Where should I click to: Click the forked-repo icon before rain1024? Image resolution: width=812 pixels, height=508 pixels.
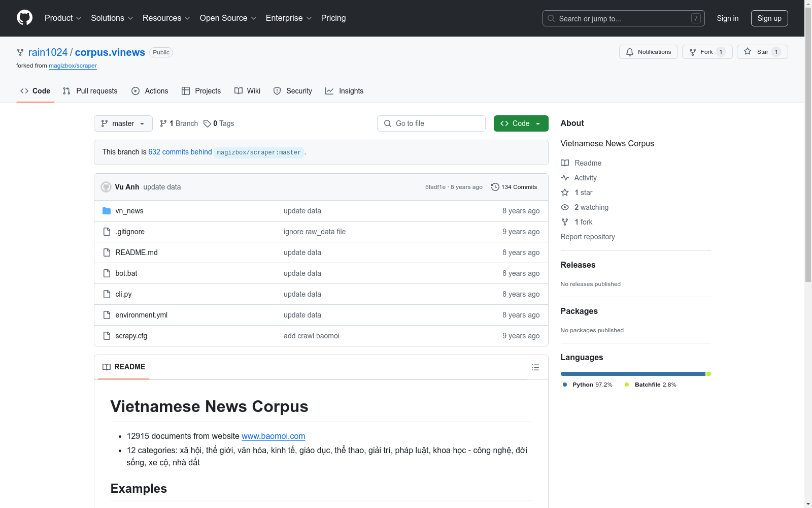pos(20,52)
